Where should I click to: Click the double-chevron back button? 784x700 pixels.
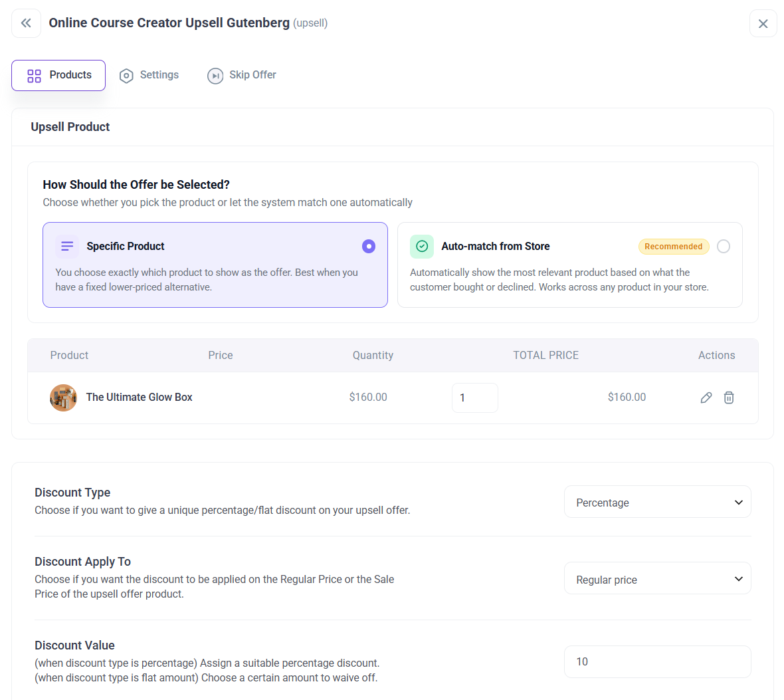(26, 23)
